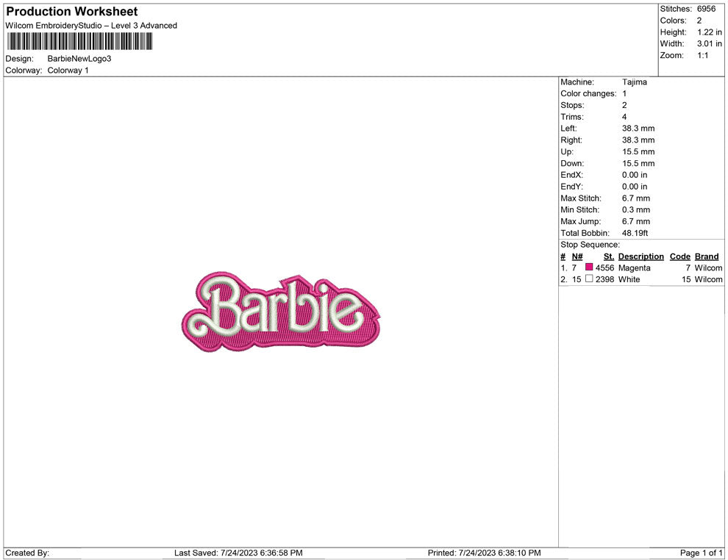Viewport: 728px width, 560px height.
Task: Click the Stitches count 6956
Action: [706, 9]
